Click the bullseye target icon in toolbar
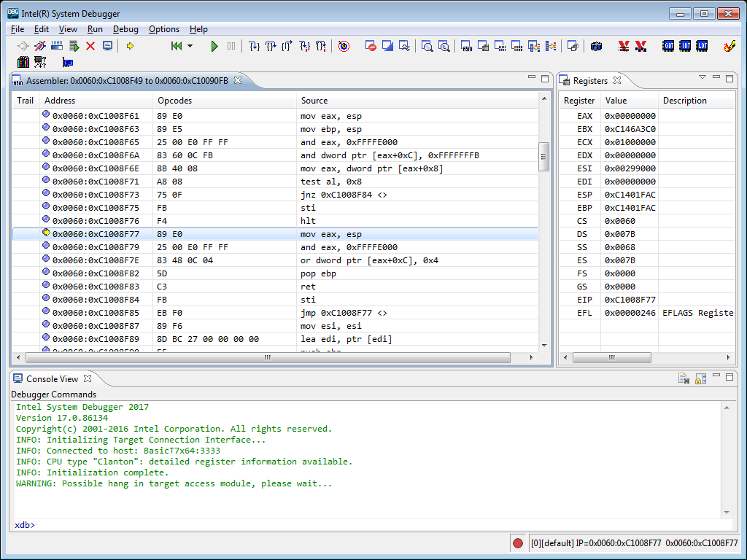Image resolution: width=747 pixels, height=560 pixels. pos(344,46)
